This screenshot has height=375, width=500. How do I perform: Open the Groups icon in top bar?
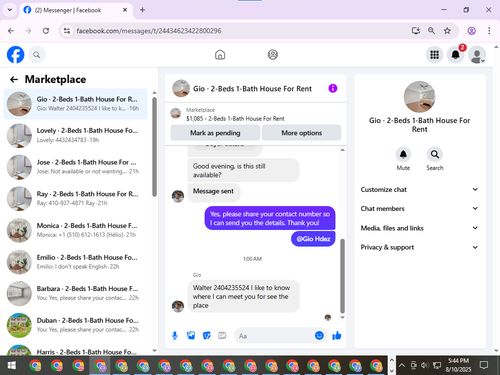tap(273, 55)
